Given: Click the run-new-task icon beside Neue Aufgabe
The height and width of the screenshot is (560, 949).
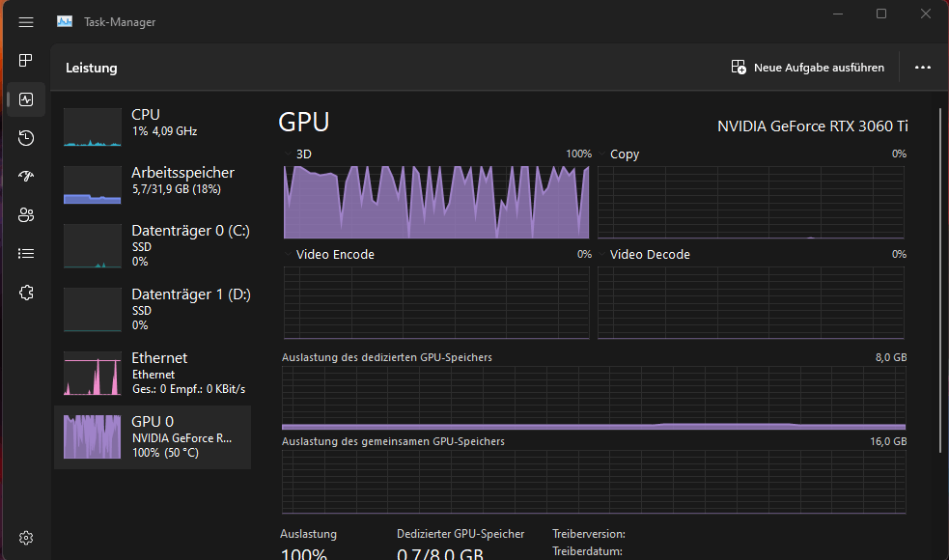Looking at the screenshot, I should (x=739, y=68).
